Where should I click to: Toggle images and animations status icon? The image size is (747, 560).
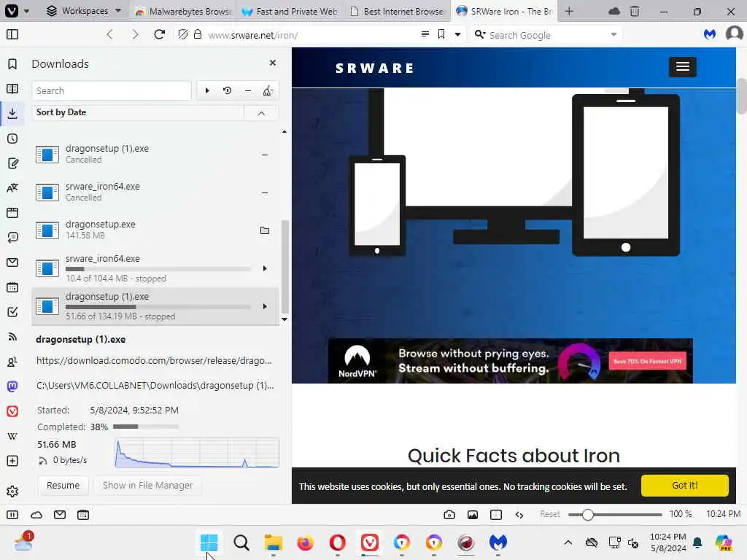click(x=473, y=515)
